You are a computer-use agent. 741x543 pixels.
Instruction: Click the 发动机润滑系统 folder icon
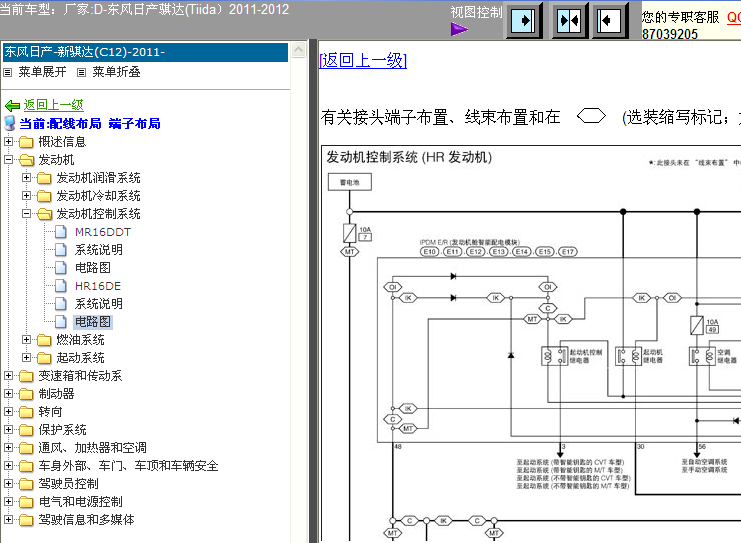click(x=44, y=178)
